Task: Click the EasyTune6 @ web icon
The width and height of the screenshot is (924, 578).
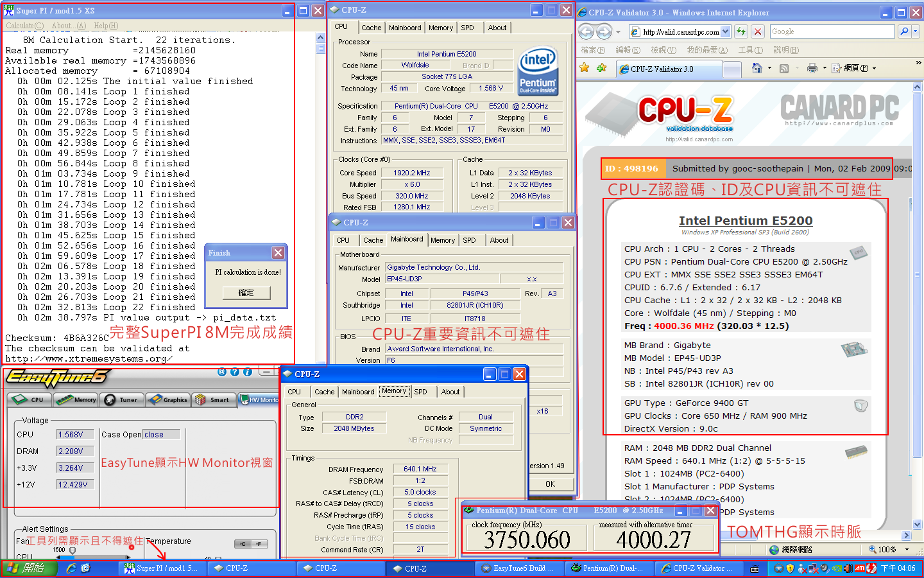Action: pos(222,372)
